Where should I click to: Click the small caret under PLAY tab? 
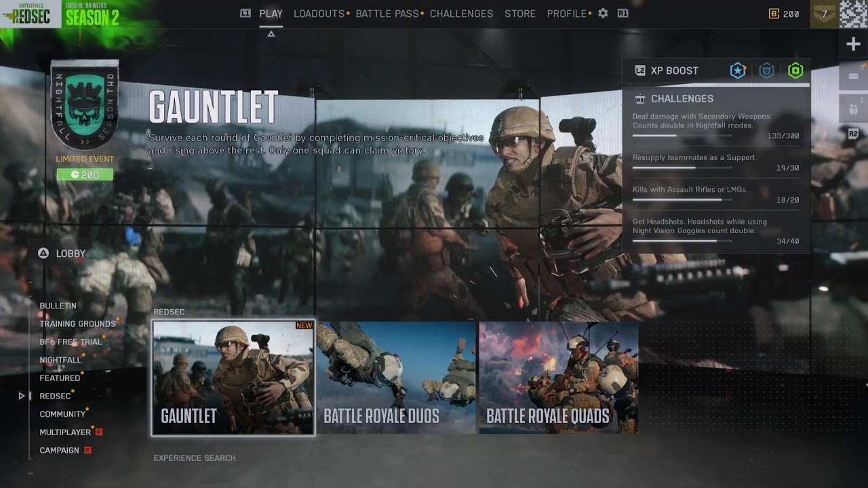pos(271,34)
